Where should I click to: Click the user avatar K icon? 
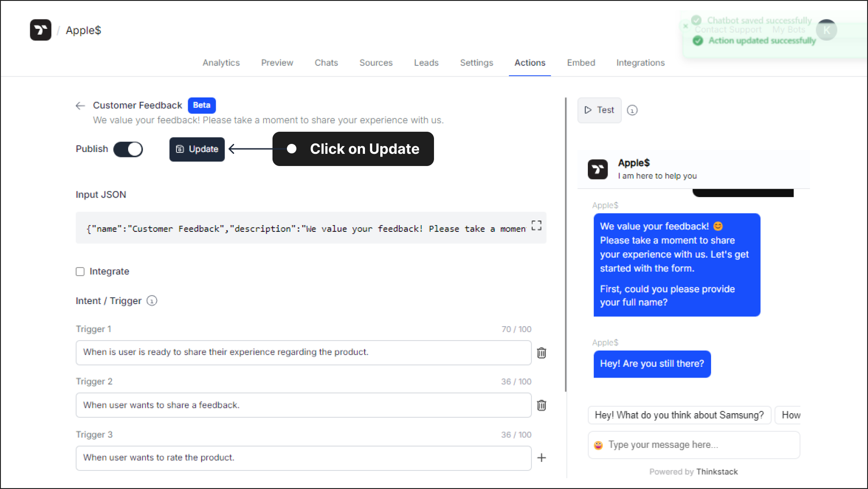click(826, 30)
